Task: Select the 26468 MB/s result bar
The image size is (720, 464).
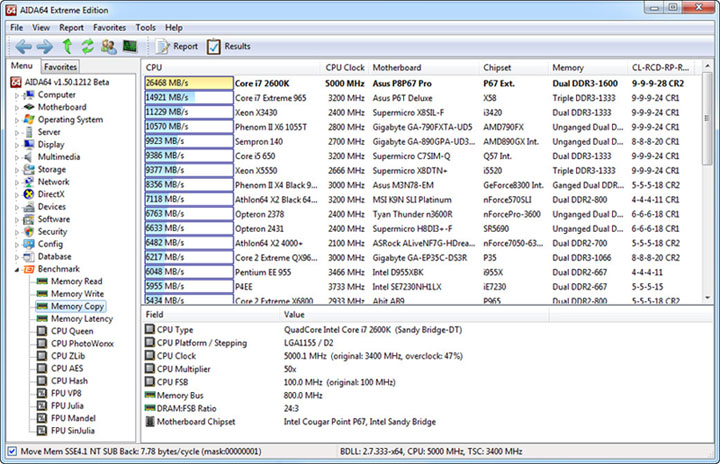Action: 189,83
